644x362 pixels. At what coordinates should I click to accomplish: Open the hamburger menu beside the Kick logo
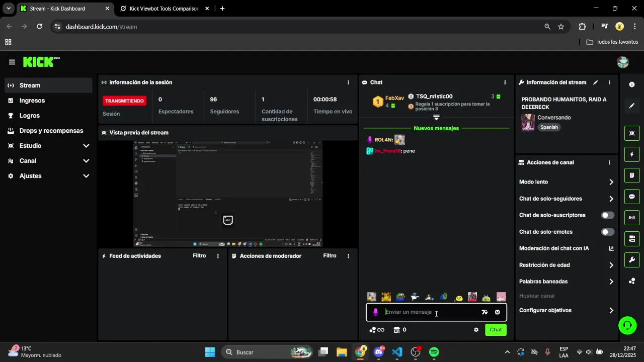coord(12,62)
